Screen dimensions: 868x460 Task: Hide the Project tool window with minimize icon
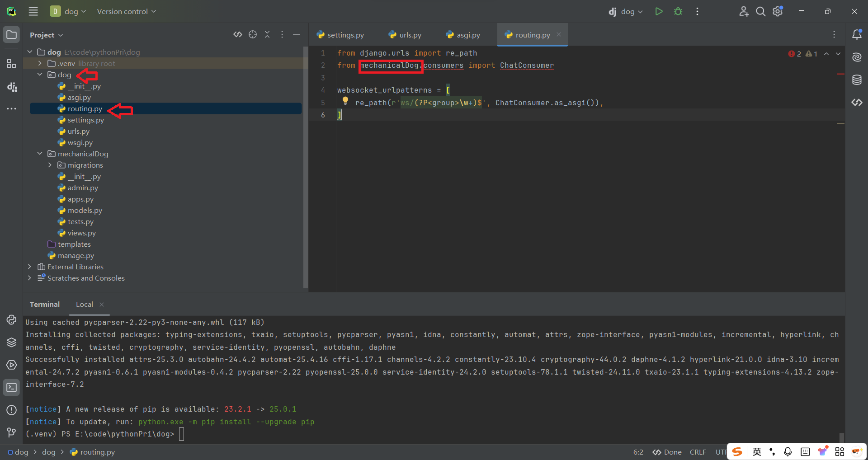pos(297,34)
